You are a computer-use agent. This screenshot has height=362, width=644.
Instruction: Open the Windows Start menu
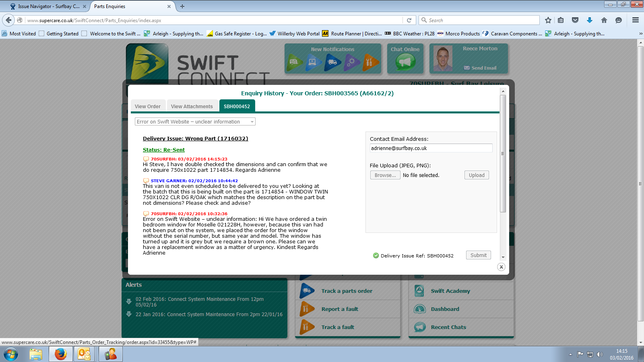tap(11, 354)
